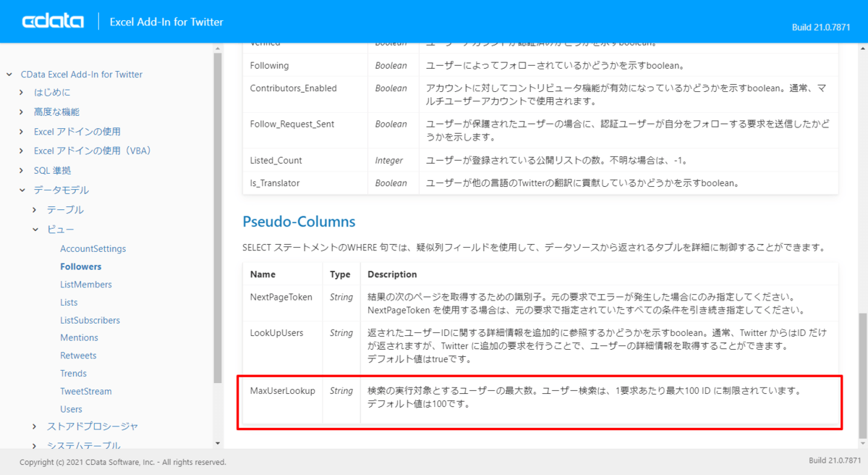This screenshot has height=475, width=868.
Task: Open the SQL 準拠 page
Action: 53,171
